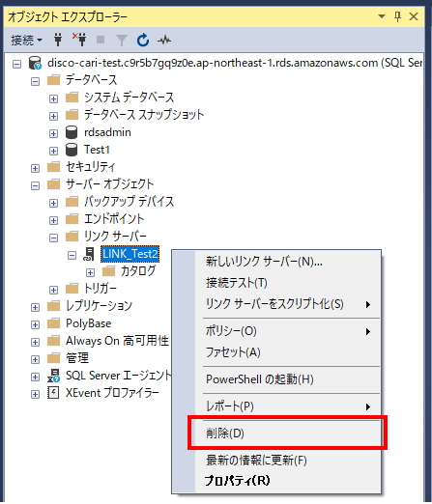Expand the Test1 database
432x504 pixels.
[x=53, y=151]
